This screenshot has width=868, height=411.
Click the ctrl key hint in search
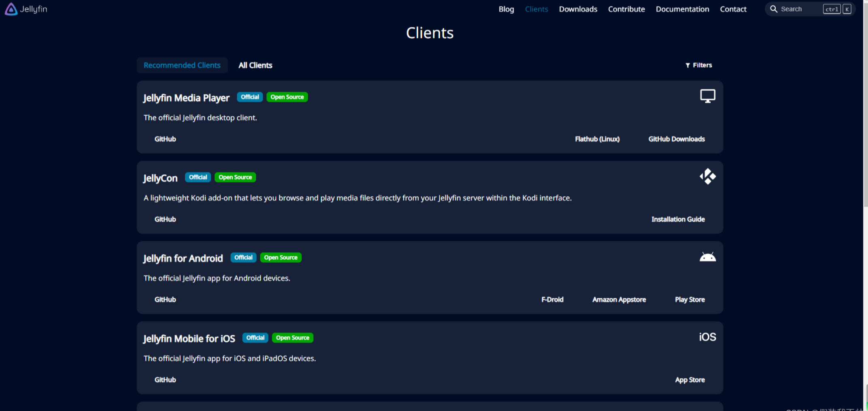[832, 9]
